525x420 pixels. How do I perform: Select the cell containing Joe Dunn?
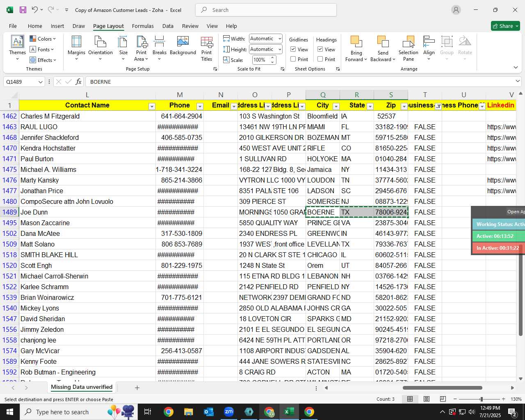point(87,212)
